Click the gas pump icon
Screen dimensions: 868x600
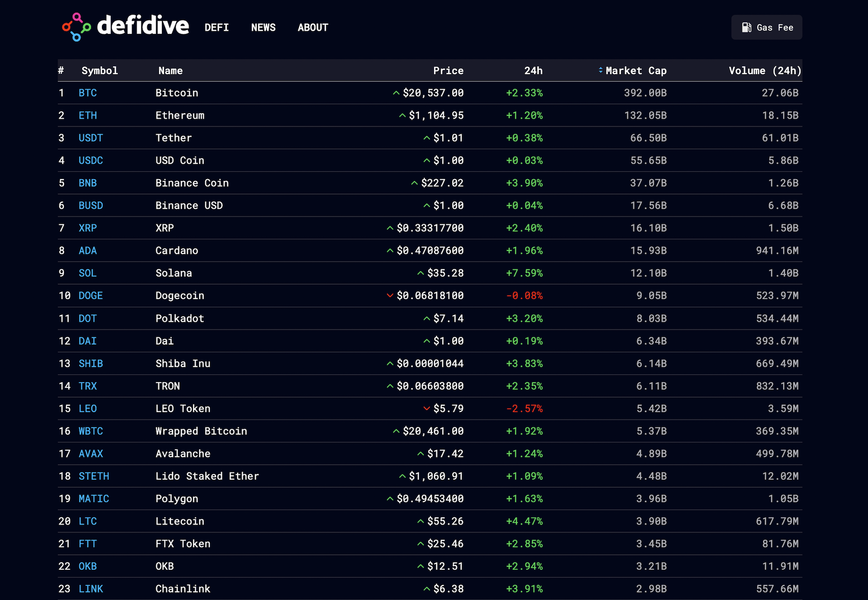click(747, 28)
